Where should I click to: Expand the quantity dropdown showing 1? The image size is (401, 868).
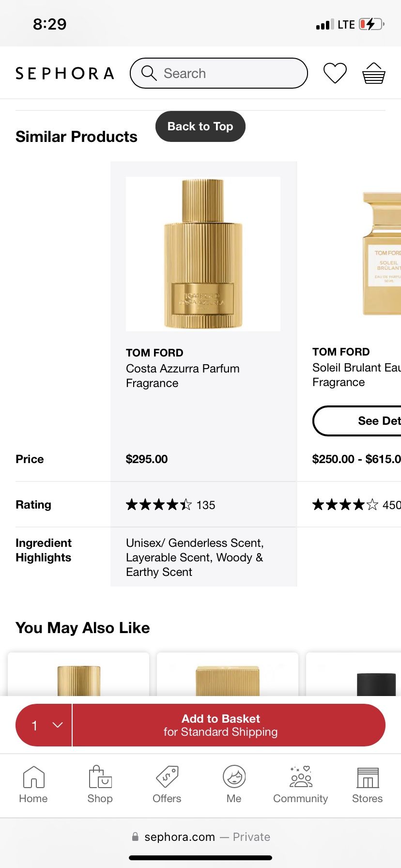point(44,725)
